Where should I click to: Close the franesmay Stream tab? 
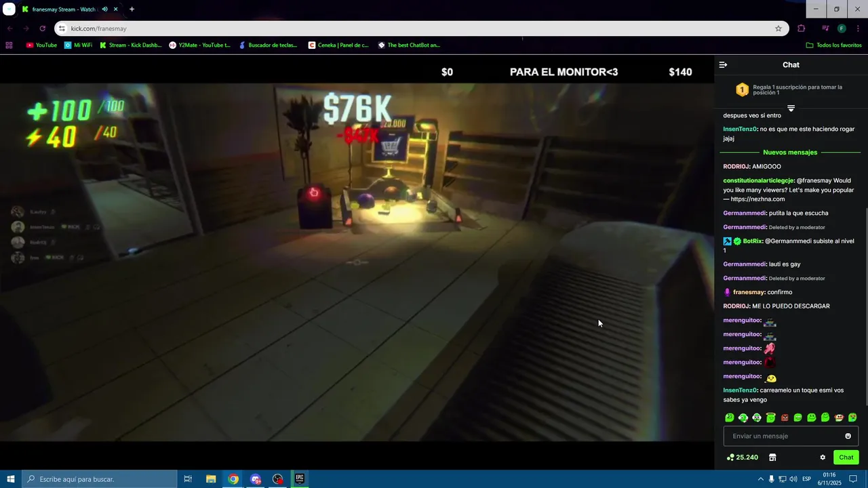click(x=115, y=9)
